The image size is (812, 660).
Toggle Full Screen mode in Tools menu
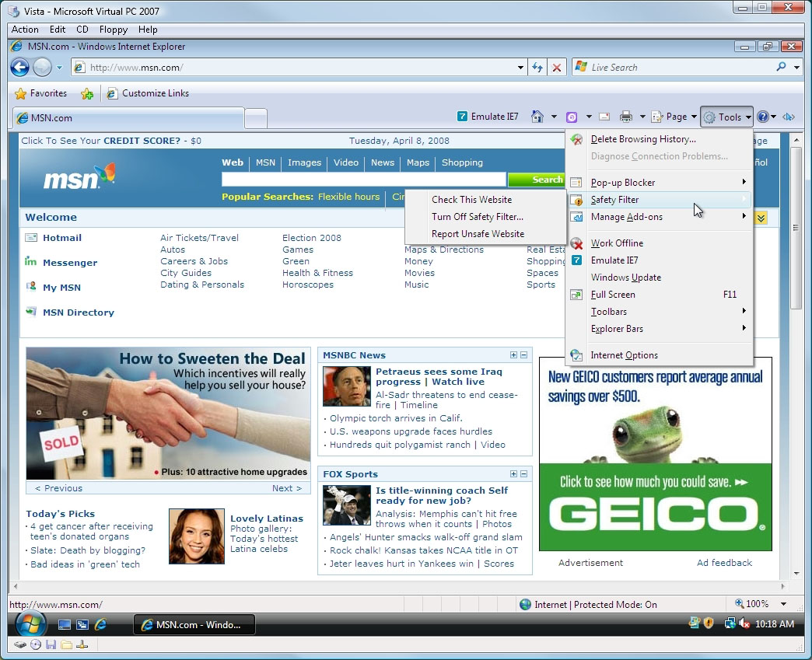(x=613, y=295)
